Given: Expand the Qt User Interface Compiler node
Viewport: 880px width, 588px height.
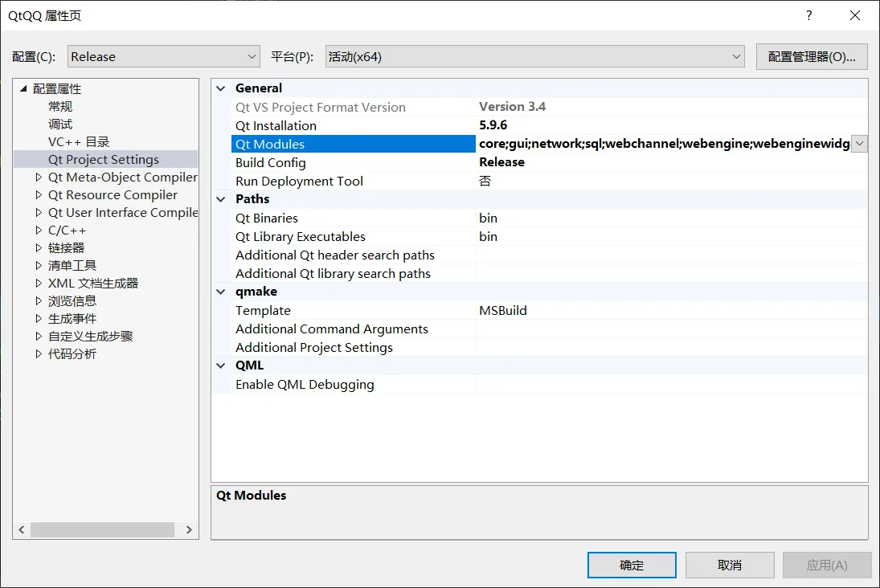Looking at the screenshot, I should (x=38, y=213).
